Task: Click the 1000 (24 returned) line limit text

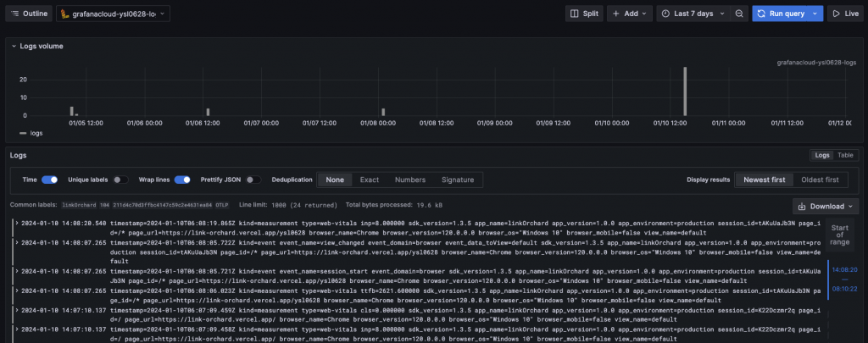Action: pyautogui.click(x=304, y=205)
